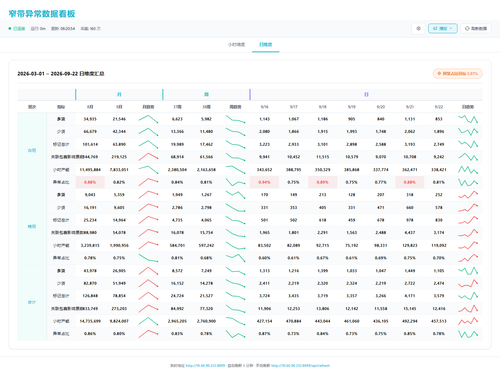Click the daily trend sparkline in the 427,154 row
Image resolution: width=500 pixels, height=374 pixels.
point(468,321)
